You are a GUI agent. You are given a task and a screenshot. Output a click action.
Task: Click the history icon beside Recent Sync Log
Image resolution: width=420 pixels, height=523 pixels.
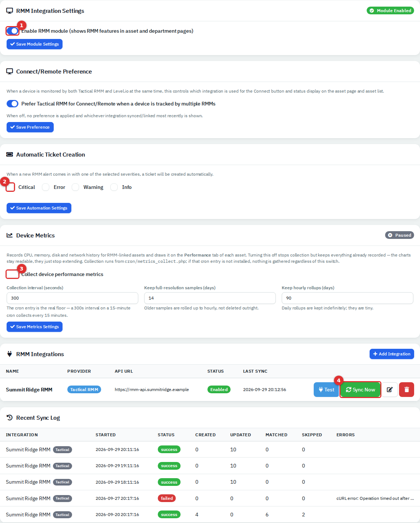10,418
